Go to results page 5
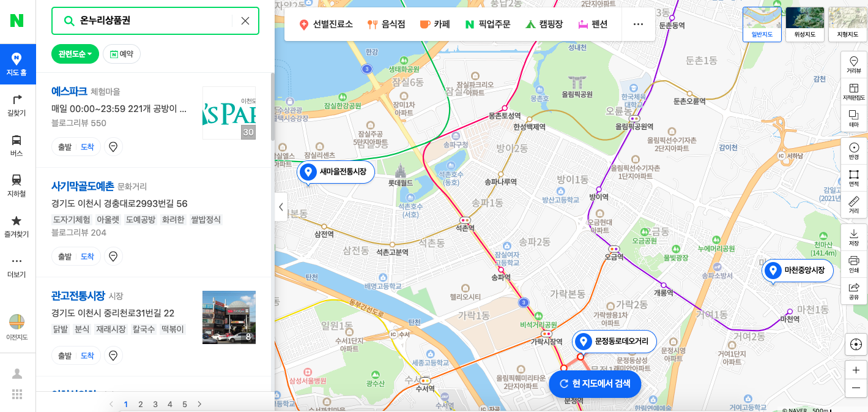Screen dimensions: 868x412 tap(185, 404)
